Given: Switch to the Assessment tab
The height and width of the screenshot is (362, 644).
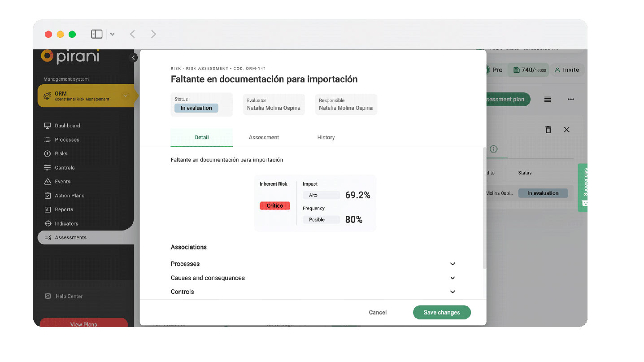Looking at the screenshot, I should tap(264, 137).
